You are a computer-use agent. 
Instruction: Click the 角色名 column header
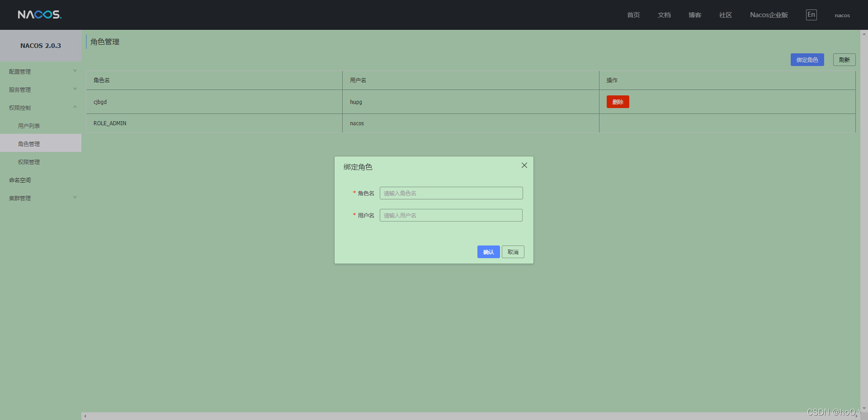click(x=214, y=80)
